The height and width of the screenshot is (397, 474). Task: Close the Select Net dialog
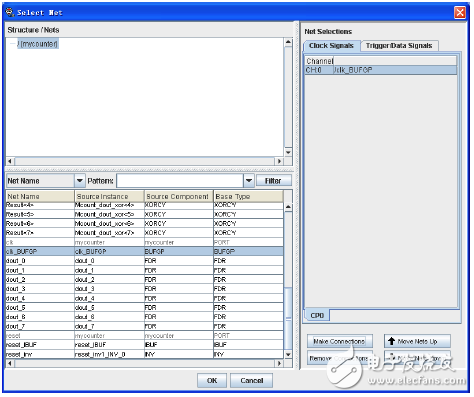(460, 13)
